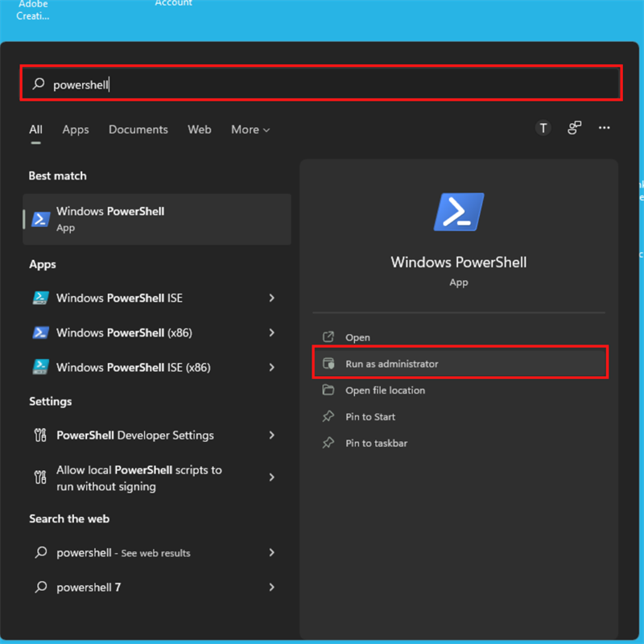The height and width of the screenshot is (644, 644).
Task: Switch to the Documents filter tab
Action: coord(138,130)
